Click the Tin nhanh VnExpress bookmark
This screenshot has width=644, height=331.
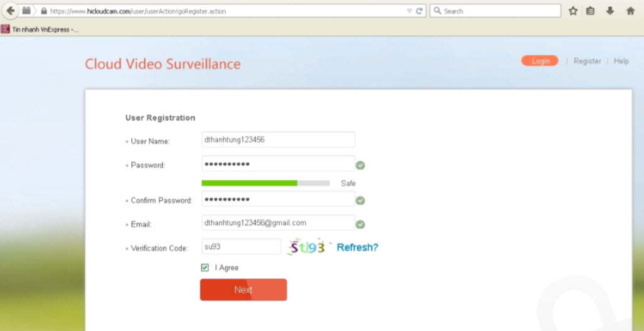pos(40,29)
